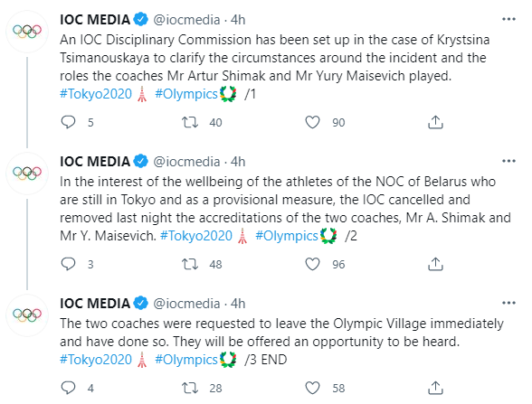Like the second tweet with 96 likes
Viewport: 532px width, 404px height.
[312, 264]
